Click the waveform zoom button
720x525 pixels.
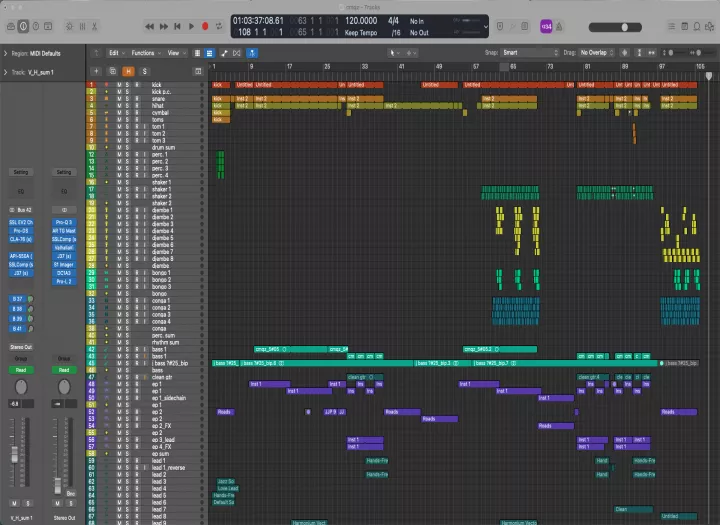click(624, 53)
